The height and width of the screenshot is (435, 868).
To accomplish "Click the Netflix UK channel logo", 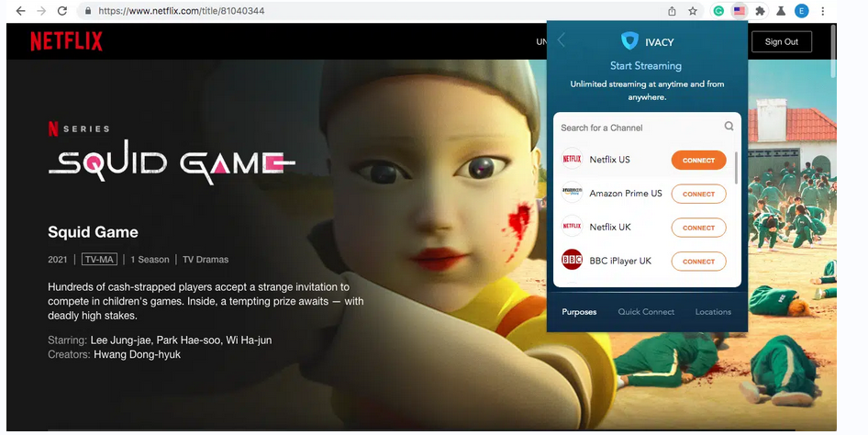I will coord(572,227).
